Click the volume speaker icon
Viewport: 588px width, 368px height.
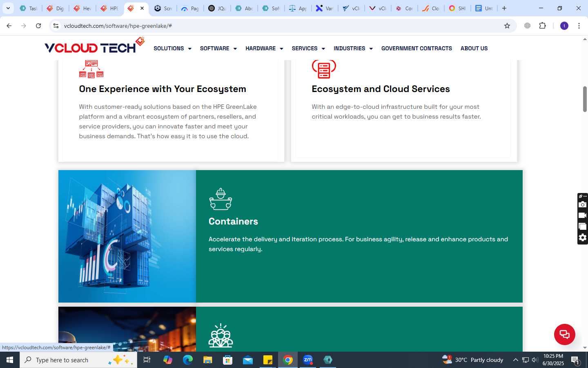[x=535, y=360]
